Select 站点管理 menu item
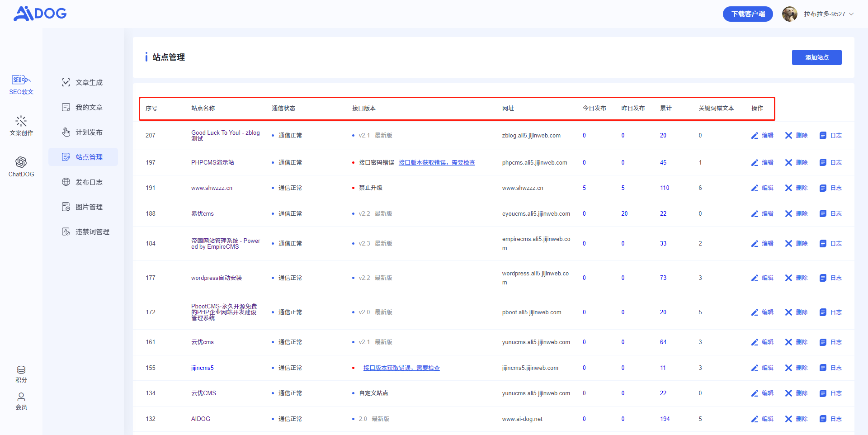Image resolution: width=868 pixels, height=435 pixels. 83,157
